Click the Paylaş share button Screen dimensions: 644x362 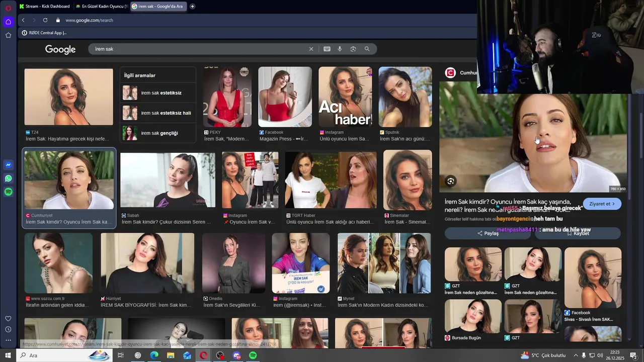click(488, 233)
